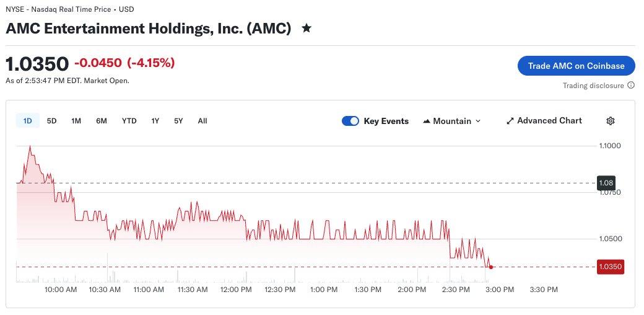Click the Advanced Chart expand arrows icon
This screenshot has height=315, width=644.
tap(510, 121)
